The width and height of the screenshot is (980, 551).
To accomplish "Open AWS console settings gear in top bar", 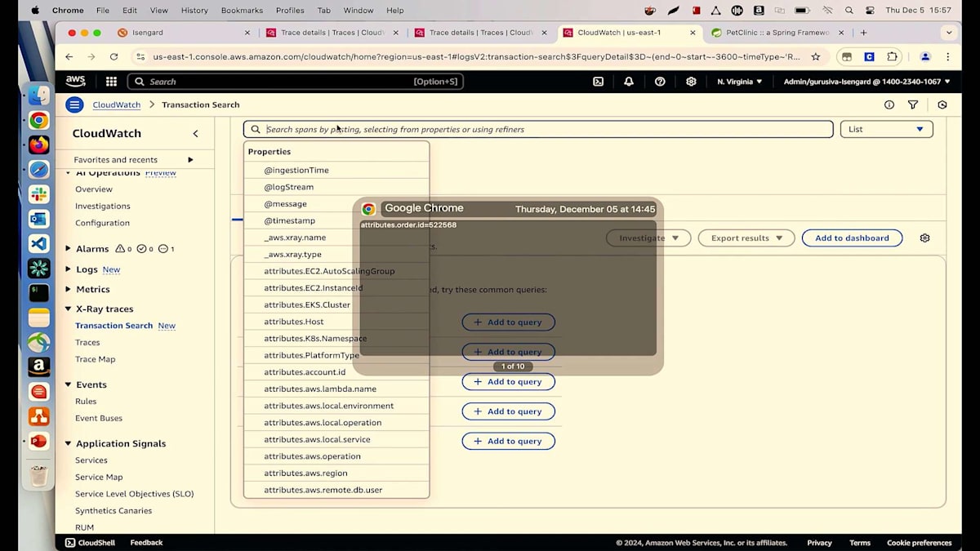I will [691, 82].
